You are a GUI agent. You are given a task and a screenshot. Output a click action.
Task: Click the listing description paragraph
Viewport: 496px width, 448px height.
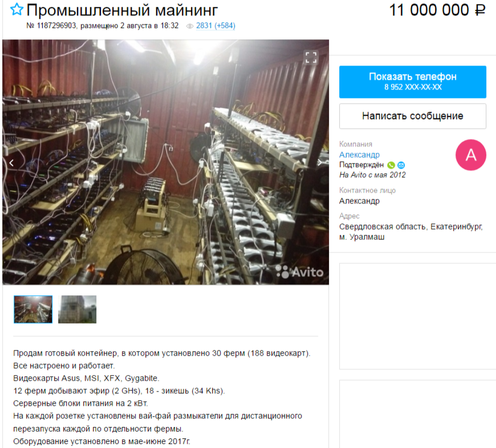coord(162,397)
